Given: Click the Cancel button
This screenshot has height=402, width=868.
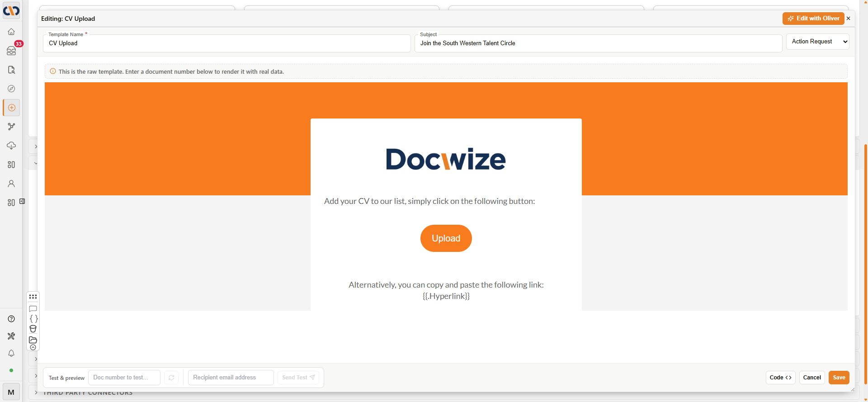Looking at the screenshot, I should [x=812, y=378].
